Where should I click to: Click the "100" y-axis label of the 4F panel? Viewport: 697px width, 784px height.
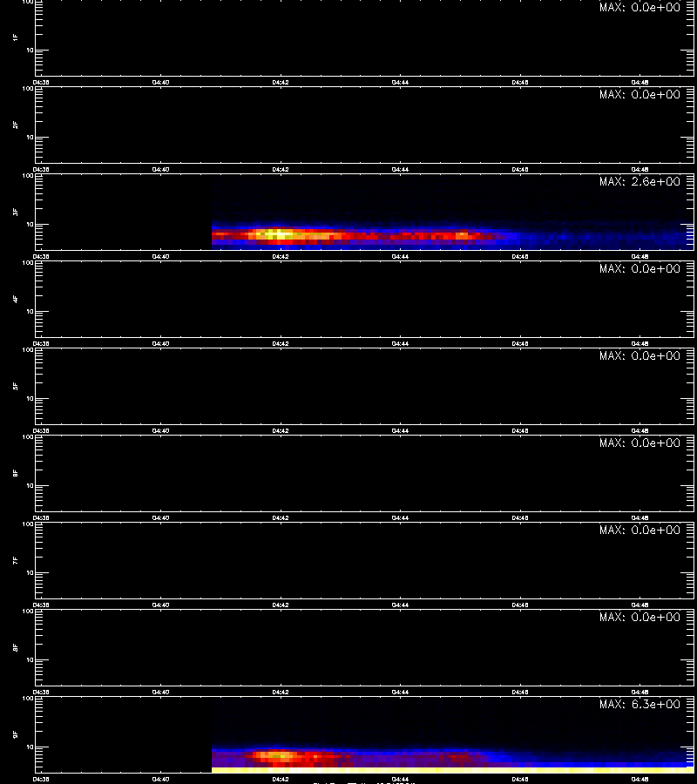(29, 263)
